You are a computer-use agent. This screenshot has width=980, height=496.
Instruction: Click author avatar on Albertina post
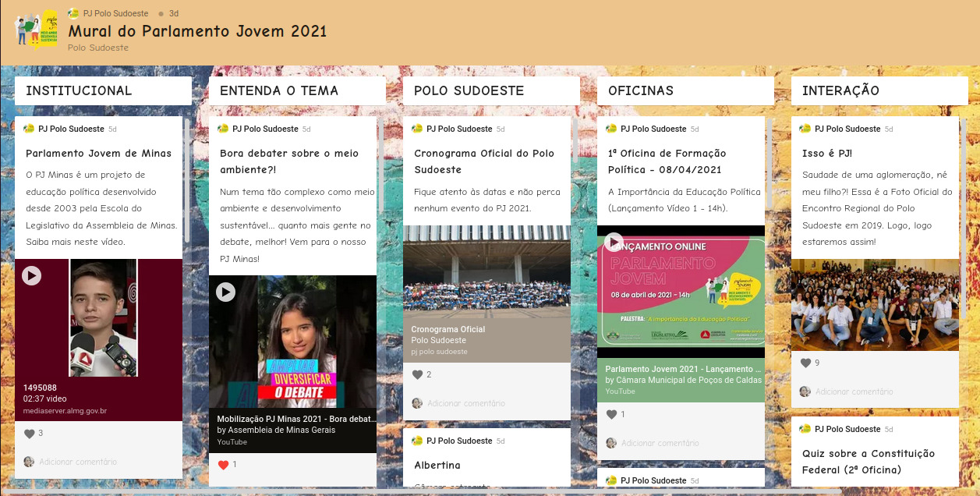tap(418, 441)
